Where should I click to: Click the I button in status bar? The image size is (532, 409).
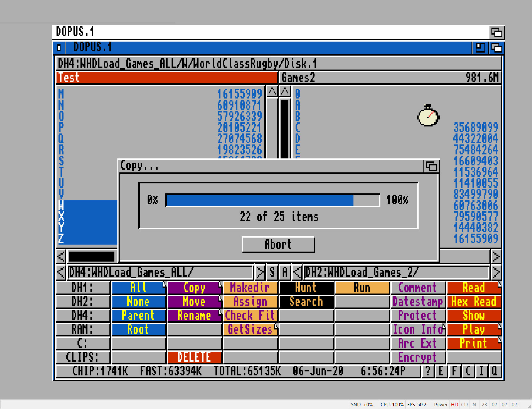click(481, 371)
